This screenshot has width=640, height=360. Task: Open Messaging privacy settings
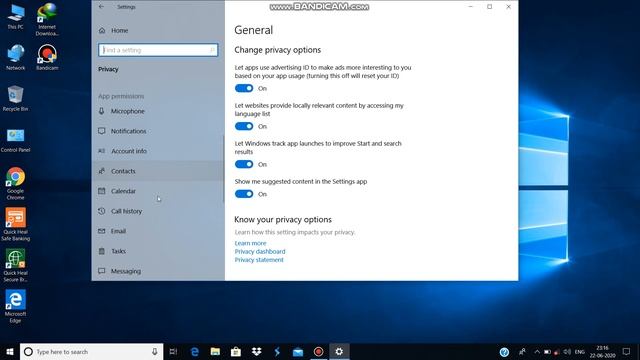158,271
